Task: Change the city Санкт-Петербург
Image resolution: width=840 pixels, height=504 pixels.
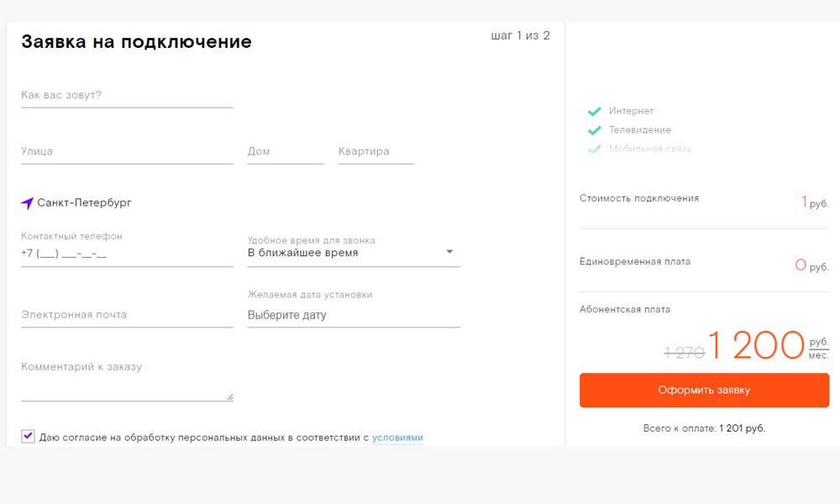Action: [x=84, y=202]
